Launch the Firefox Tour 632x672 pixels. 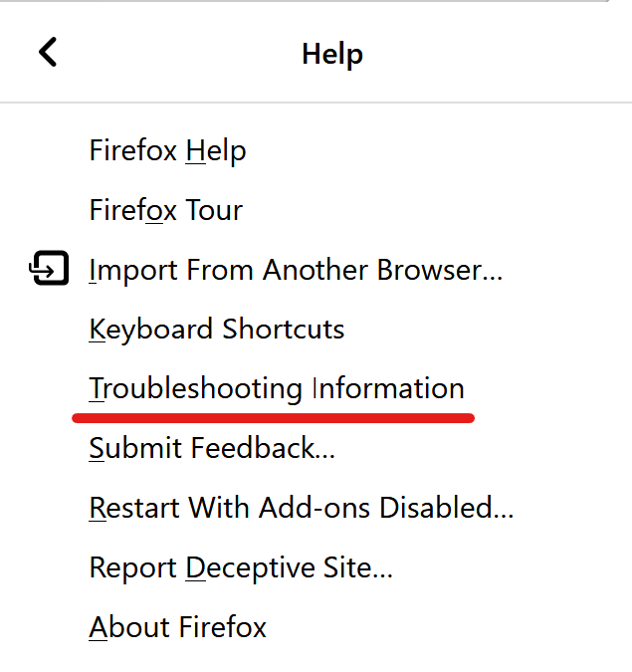coord(165,211)
